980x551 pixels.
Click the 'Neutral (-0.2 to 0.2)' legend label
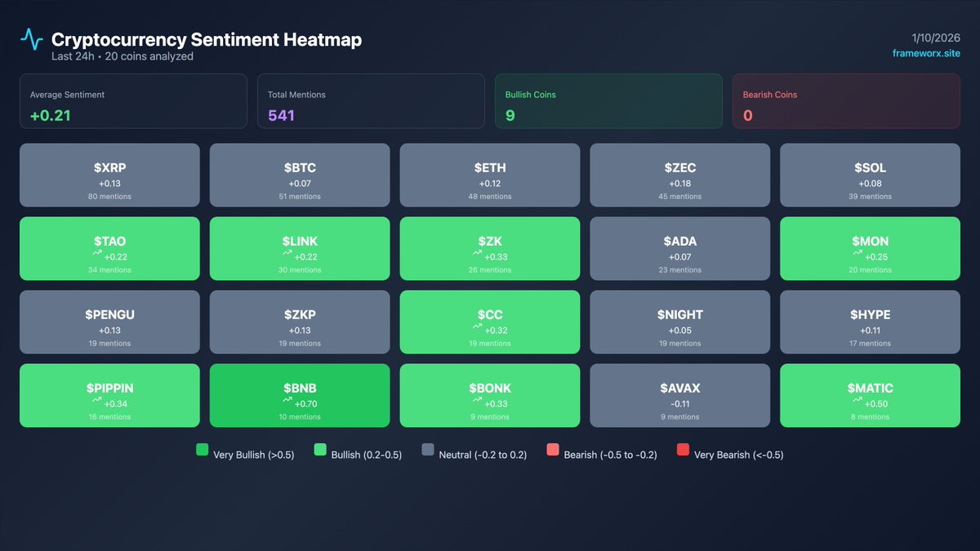point(484,455)
